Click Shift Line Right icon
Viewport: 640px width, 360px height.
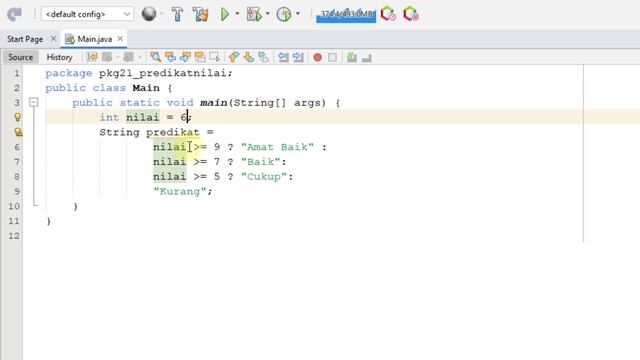coord(298,57)
